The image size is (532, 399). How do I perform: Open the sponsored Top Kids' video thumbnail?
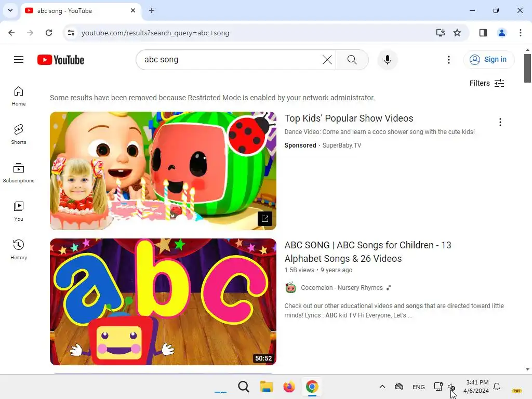pos(163,170)
